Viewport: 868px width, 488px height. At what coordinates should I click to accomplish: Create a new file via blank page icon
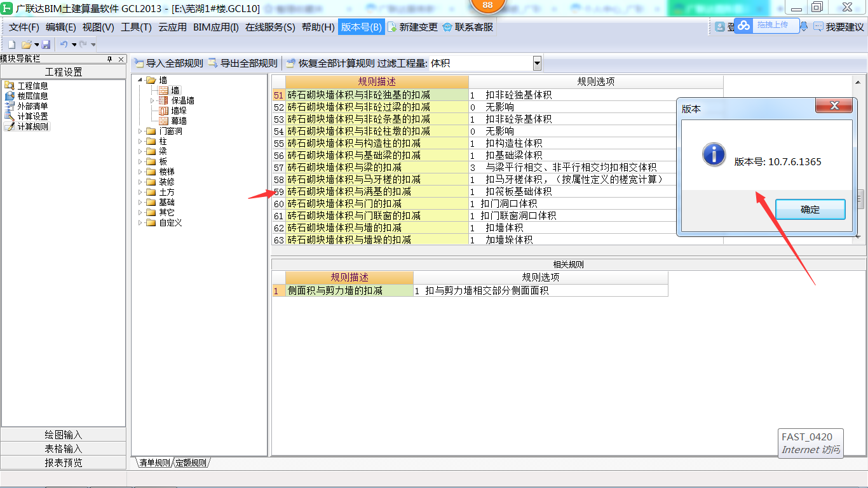click(x=11, y=44)
